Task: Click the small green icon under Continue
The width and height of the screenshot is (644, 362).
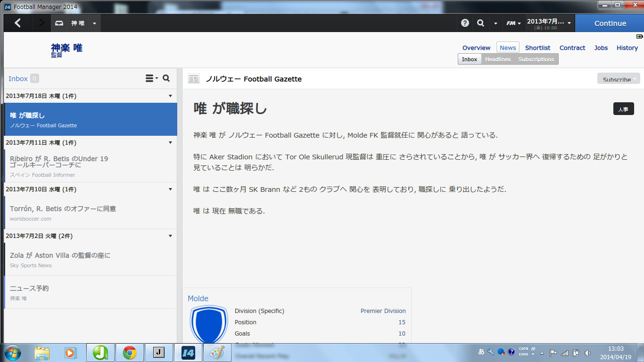Action: (x=639, y=36)
